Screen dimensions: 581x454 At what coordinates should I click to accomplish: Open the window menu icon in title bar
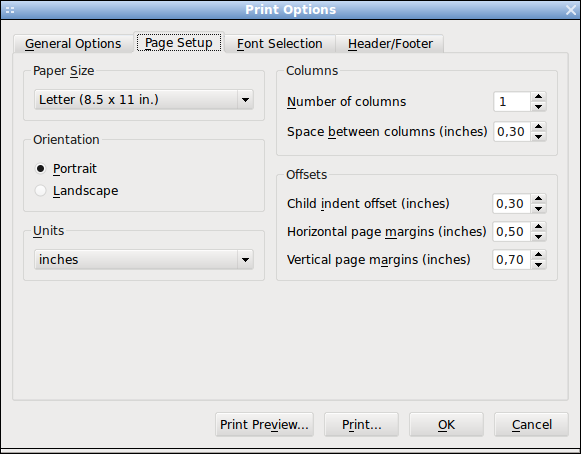pos(10,10)
